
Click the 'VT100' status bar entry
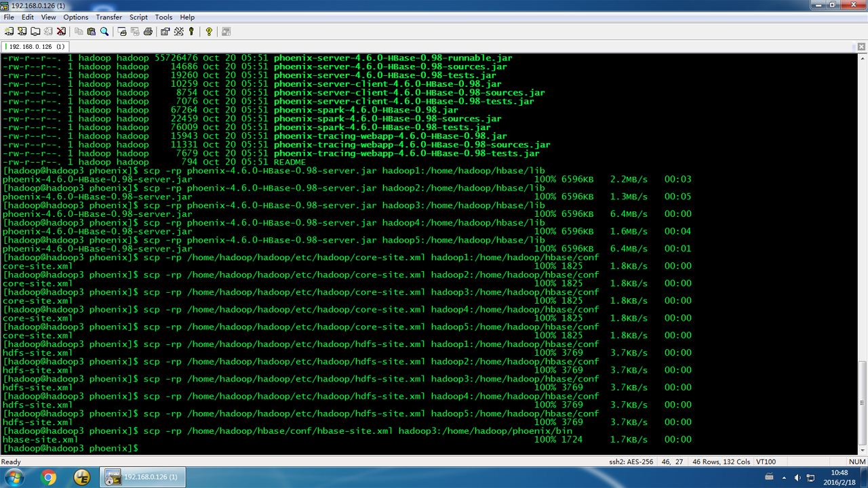coord(766,462)
